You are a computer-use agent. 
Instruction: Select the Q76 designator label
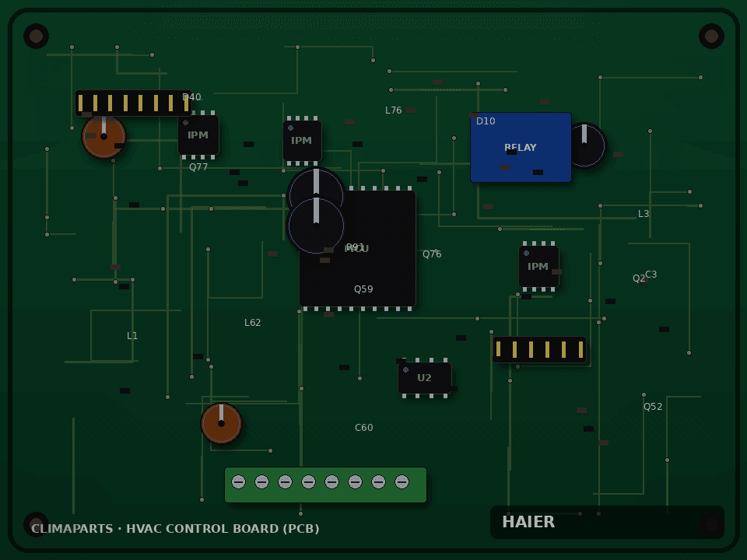click(x=432, y=254)
